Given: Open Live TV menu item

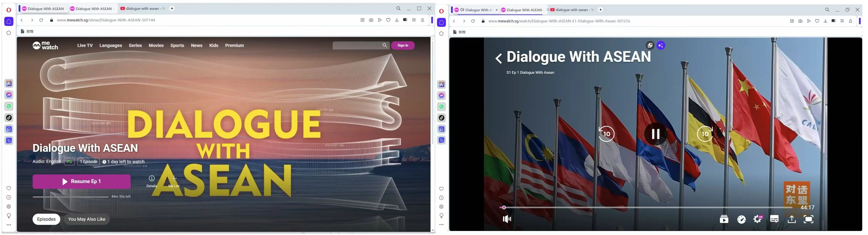Looking at the screenshot, I should [x=85, y=46].
